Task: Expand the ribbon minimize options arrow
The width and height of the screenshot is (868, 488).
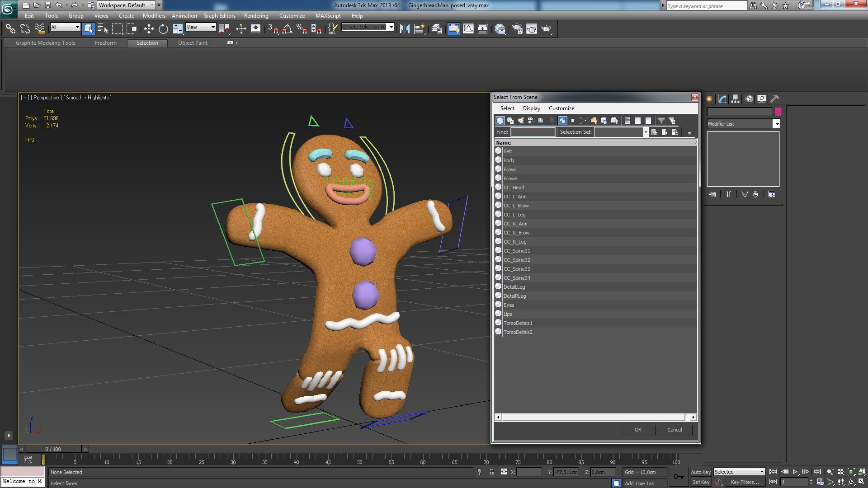Action: tap(236, 43)
